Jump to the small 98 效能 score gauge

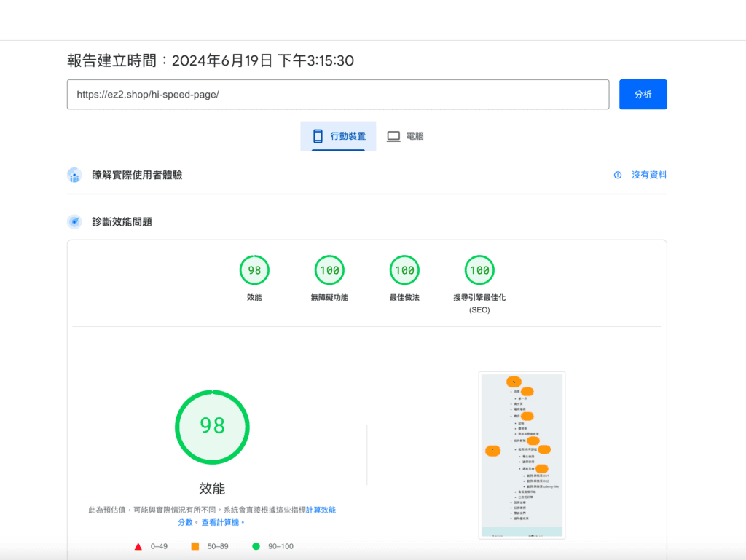click(x=254, y=271)
